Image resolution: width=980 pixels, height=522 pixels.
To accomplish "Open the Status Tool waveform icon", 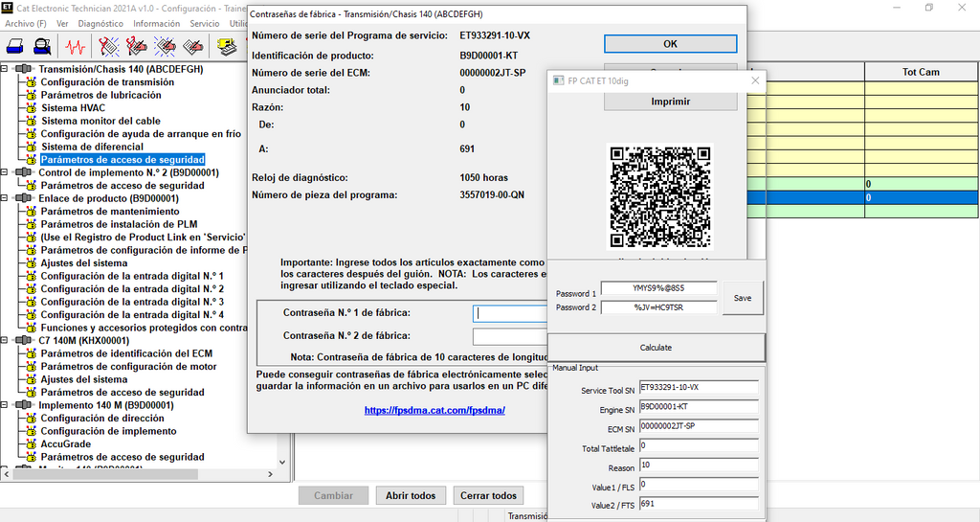I will pyautogui.click(x=75, y=46).
